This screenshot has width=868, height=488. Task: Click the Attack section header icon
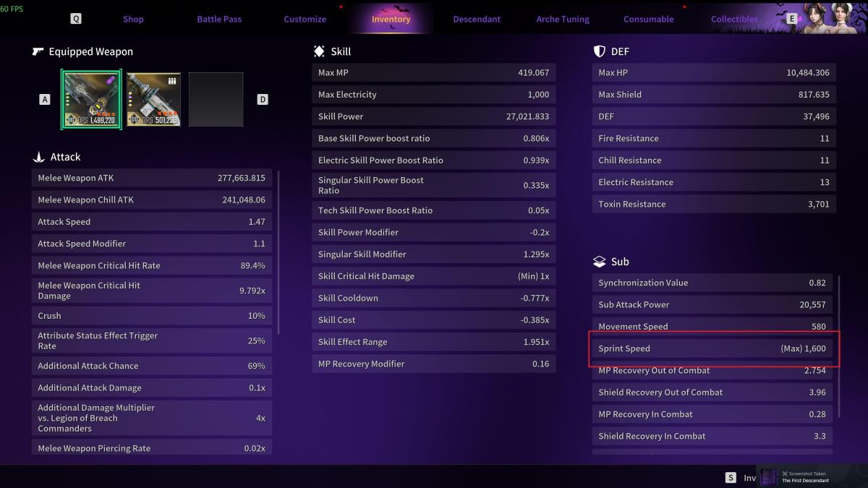[x=39, y=157]
